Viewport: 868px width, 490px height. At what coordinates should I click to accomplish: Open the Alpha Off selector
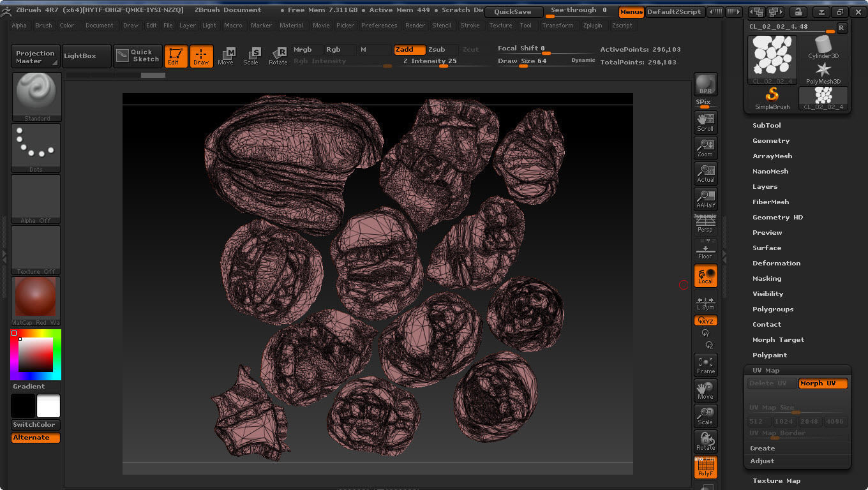[36, 199]
